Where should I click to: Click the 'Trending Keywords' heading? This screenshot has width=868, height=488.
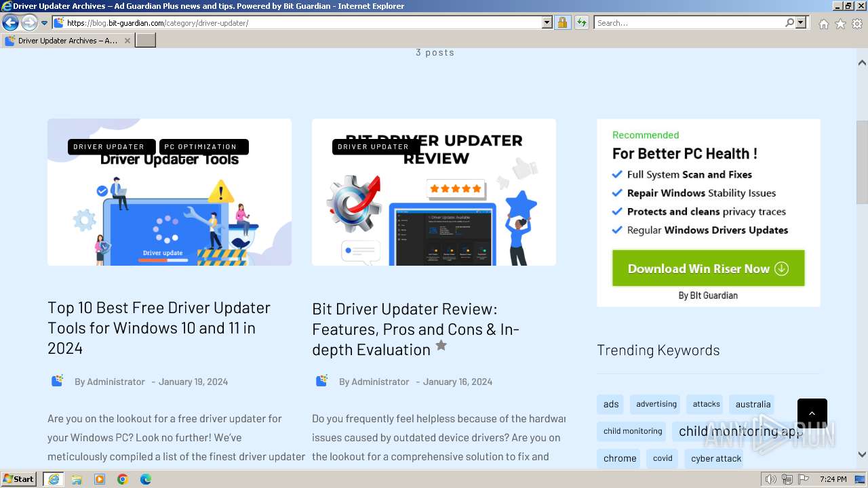click(x=658, y=350)
